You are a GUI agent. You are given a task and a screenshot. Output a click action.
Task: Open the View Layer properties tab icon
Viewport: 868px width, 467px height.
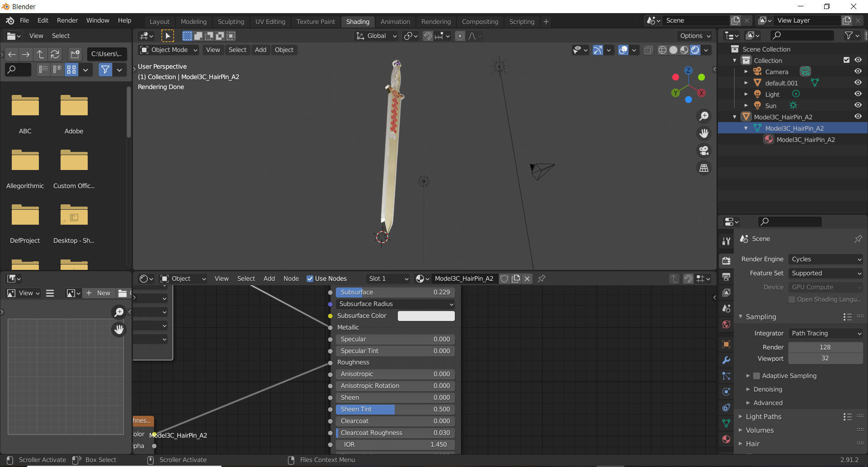pos(726,292)
